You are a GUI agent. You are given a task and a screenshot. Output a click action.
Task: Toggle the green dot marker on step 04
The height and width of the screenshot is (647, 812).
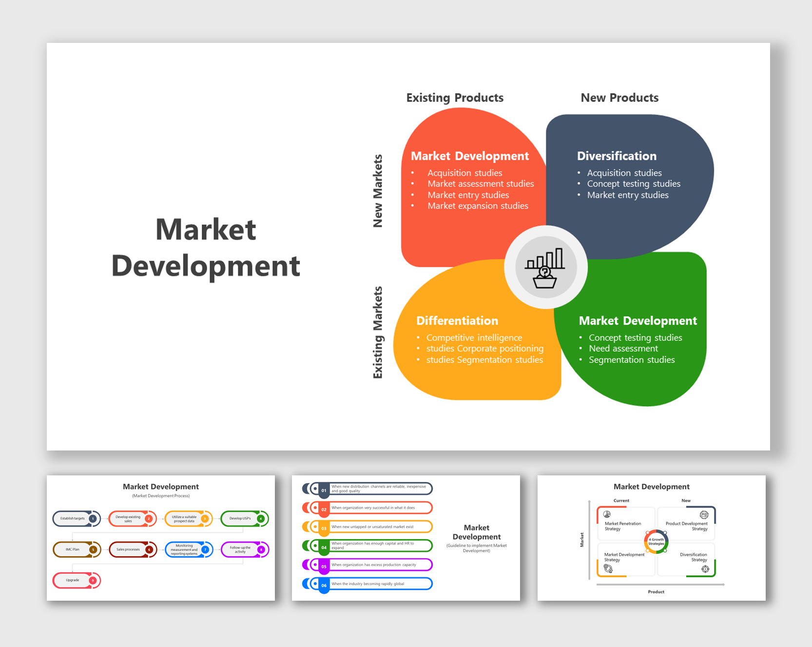314,545
